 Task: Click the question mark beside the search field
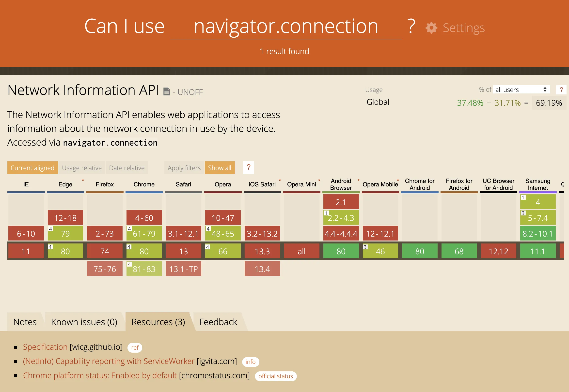[x=411, y=26]
